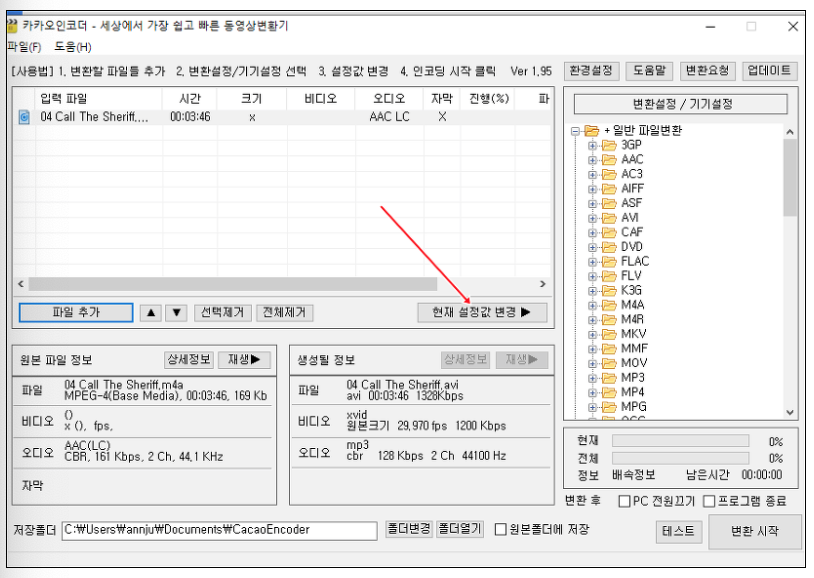This screenshot has width=814, height=578.
Task: Click the 변환설정 / 기기설정 header button
Action: (x=681, y=104)
